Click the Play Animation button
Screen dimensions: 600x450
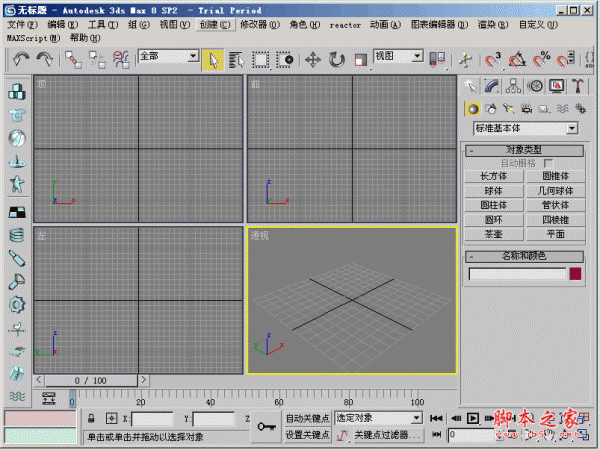tap(473, 418)
